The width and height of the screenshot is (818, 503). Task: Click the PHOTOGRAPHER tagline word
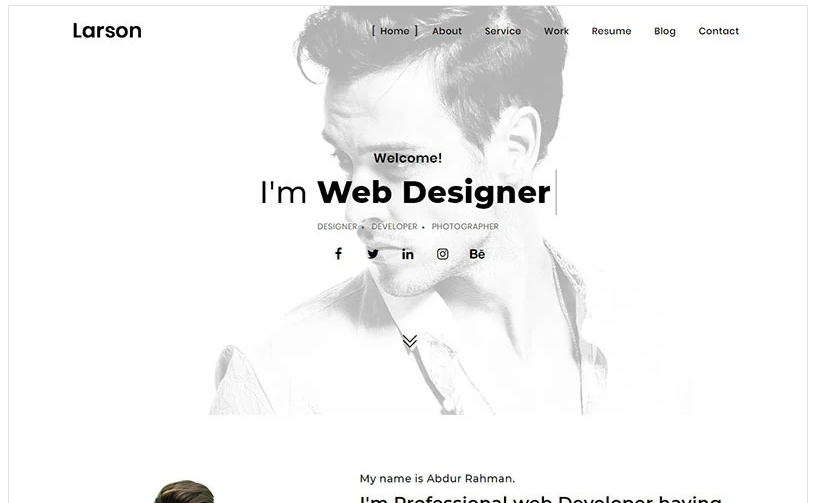(x=465, y=226)
